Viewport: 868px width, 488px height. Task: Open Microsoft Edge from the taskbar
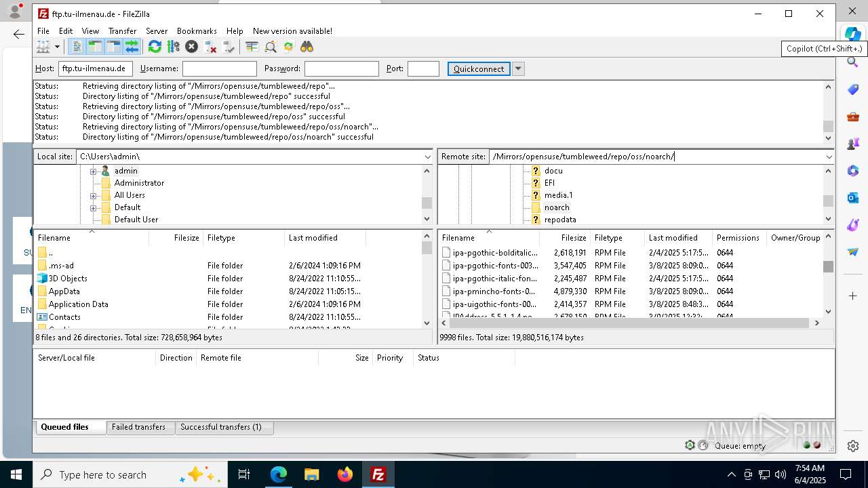279,474
